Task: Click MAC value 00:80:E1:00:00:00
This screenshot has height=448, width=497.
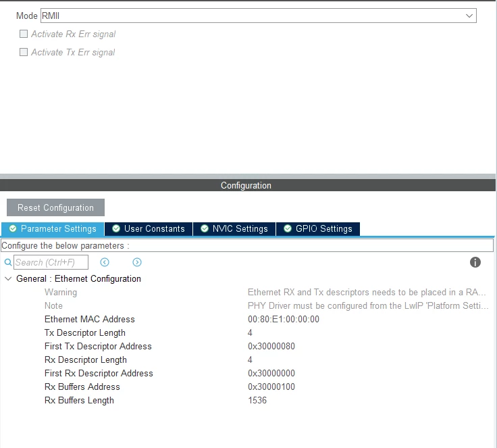Action: (284, 319)
